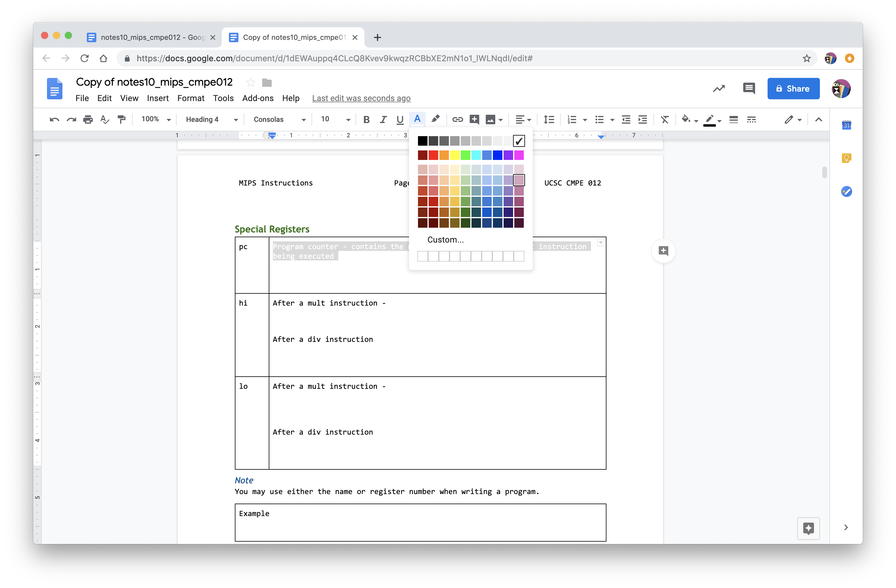Click the Share button

(x=793, y=89)
